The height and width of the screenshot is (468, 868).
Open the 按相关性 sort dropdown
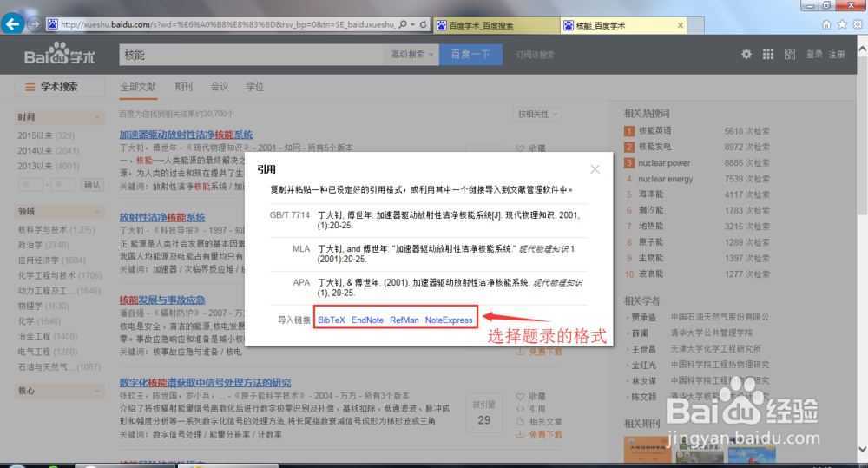click(x=537, y=114)
